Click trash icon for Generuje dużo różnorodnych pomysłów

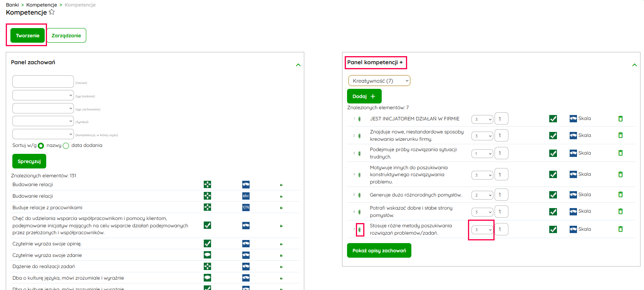coord(620,195)
